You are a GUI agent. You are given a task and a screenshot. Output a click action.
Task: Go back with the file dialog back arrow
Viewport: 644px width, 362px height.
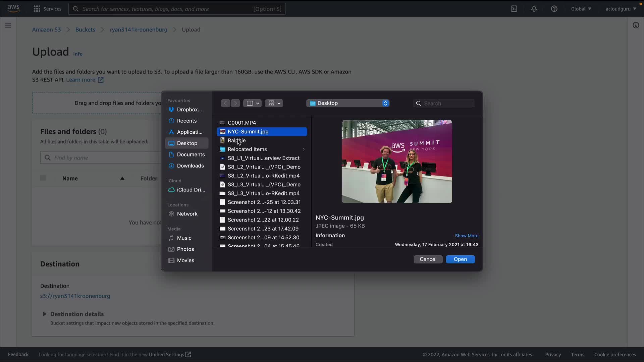pos(225,103)
